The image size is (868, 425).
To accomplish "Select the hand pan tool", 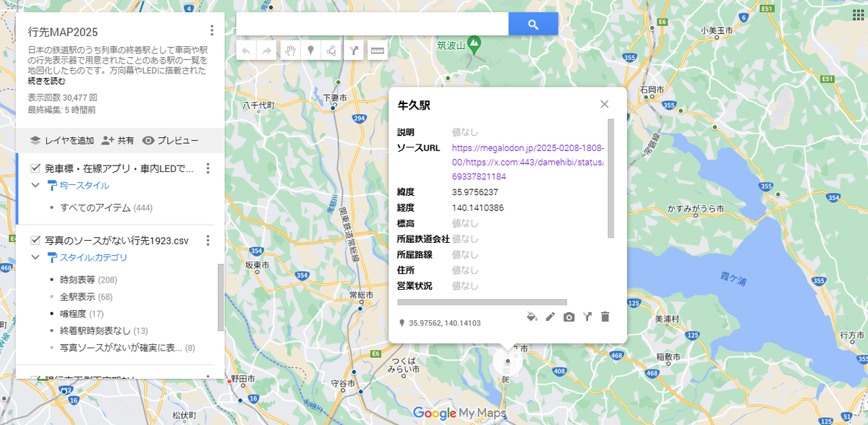I will 290,51.
